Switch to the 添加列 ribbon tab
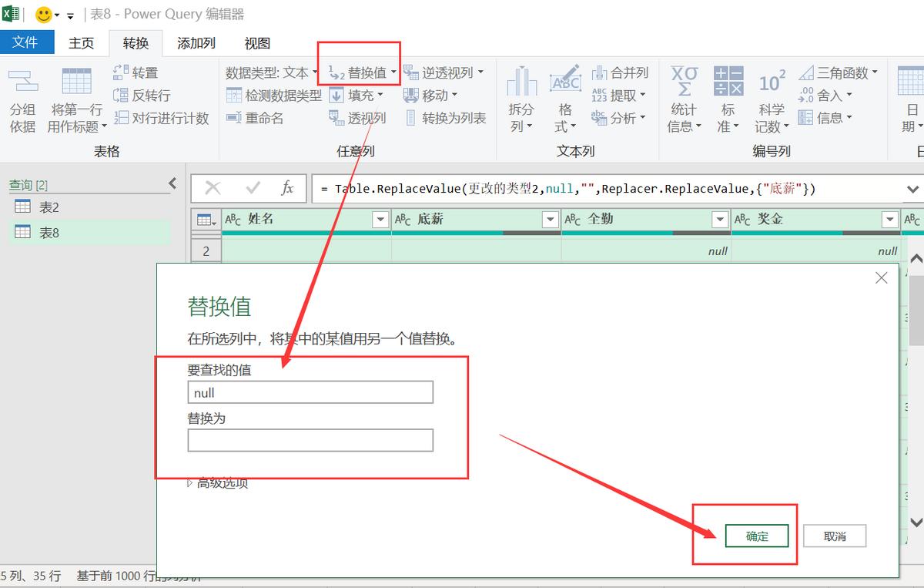The image size is (924, 588). pyautogui.click(x=195, y=43)
